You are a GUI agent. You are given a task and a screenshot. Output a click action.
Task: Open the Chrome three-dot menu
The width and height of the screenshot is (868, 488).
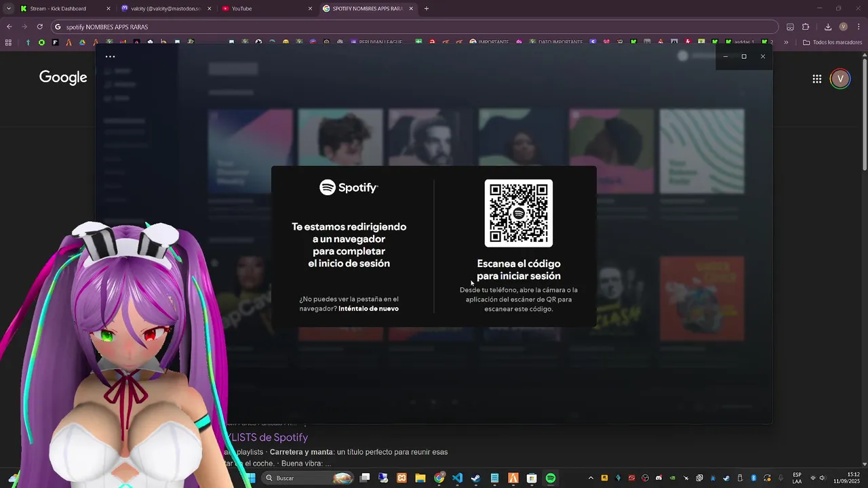click(x=859, y=27)
